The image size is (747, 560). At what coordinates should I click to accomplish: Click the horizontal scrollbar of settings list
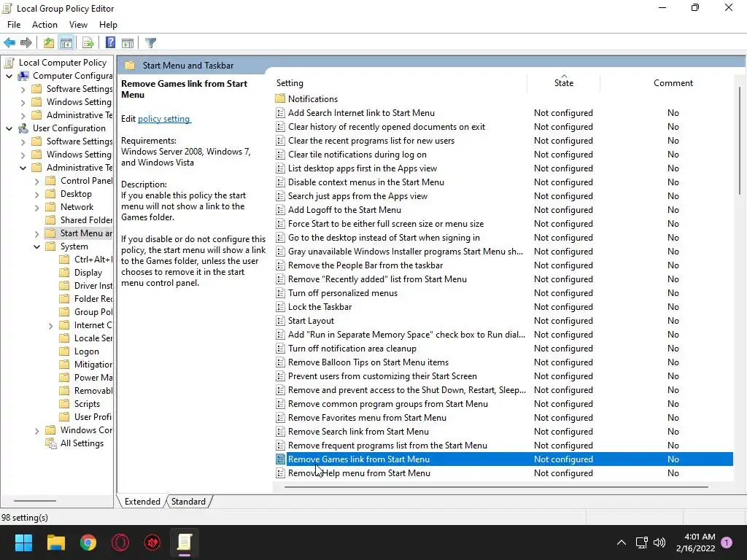495,487
